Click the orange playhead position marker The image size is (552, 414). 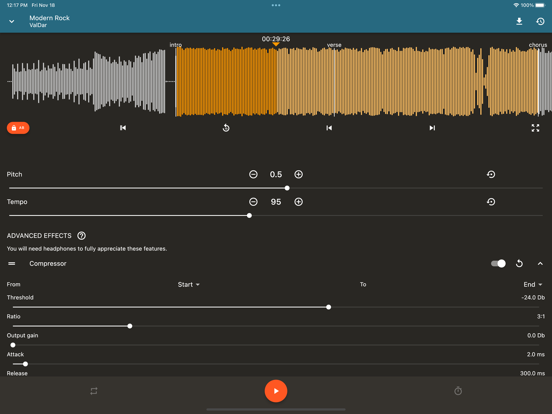pos(276,44)
